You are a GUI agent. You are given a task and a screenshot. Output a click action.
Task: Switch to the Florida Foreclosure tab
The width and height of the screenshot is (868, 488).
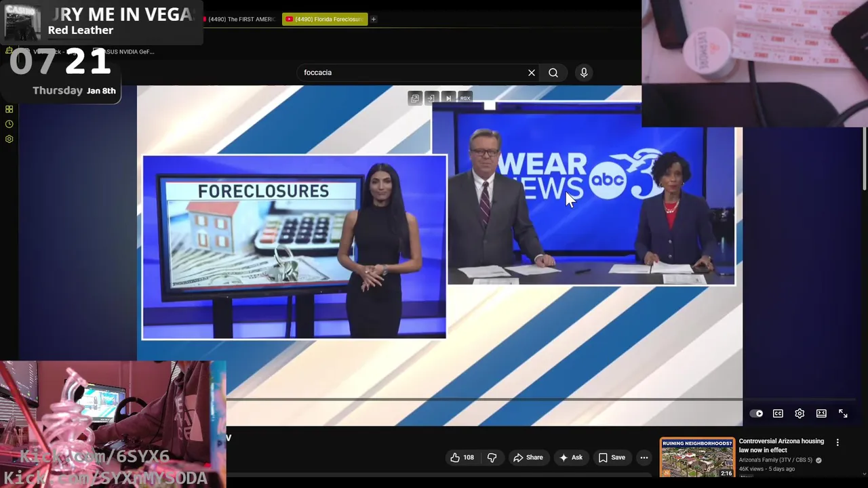click(x=325, y=19)
